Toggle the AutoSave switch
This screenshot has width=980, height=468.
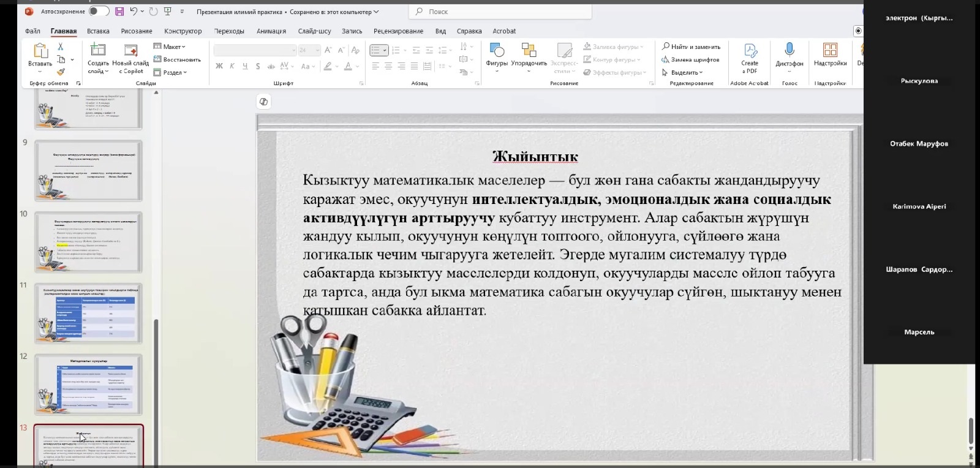pyautogui.click(x=98, y=12)
